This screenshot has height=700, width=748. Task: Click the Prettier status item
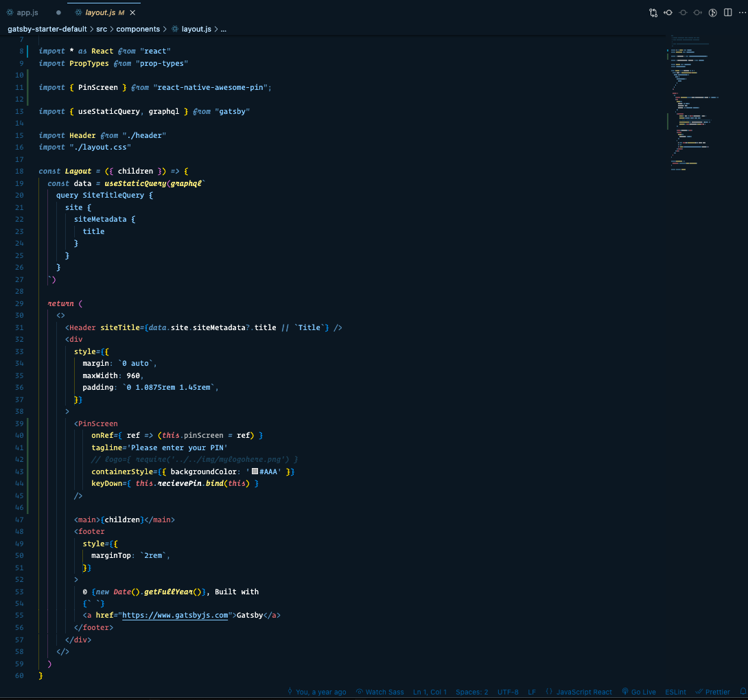713,692
